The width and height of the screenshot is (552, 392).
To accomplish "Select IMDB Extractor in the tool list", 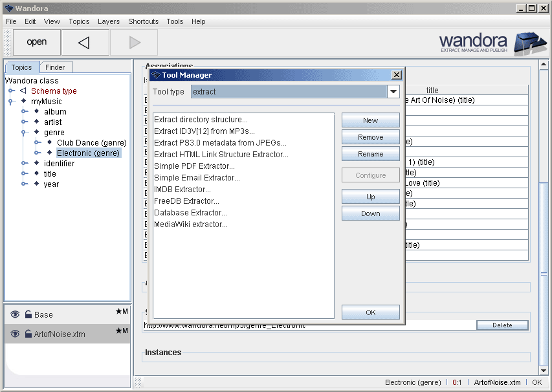I will pyautogui.click(x=182, y=190).
